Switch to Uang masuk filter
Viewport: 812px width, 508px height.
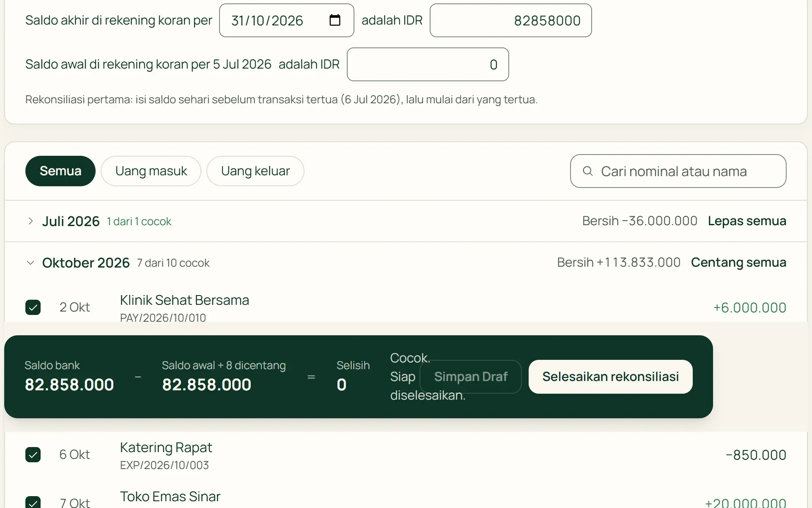(151, 171)
